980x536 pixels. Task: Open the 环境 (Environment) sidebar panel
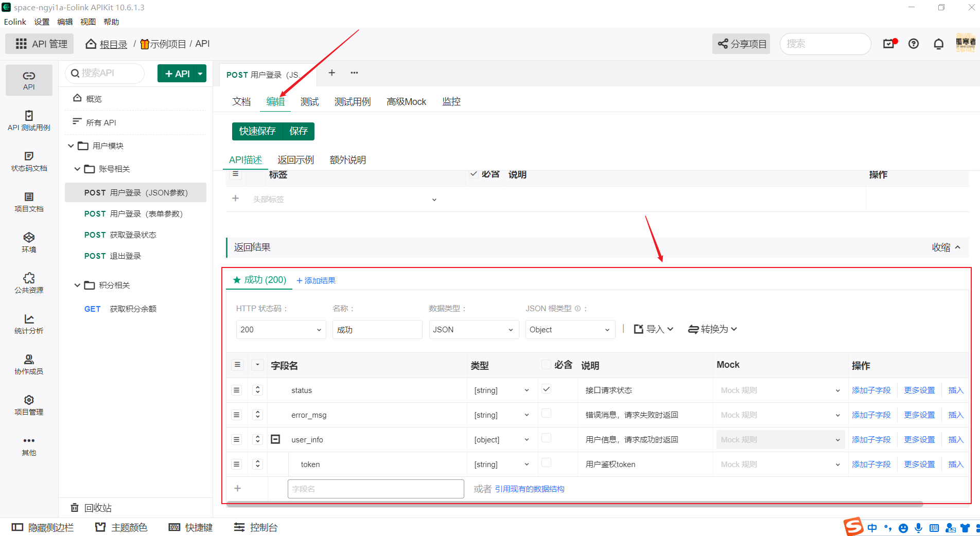29,242
